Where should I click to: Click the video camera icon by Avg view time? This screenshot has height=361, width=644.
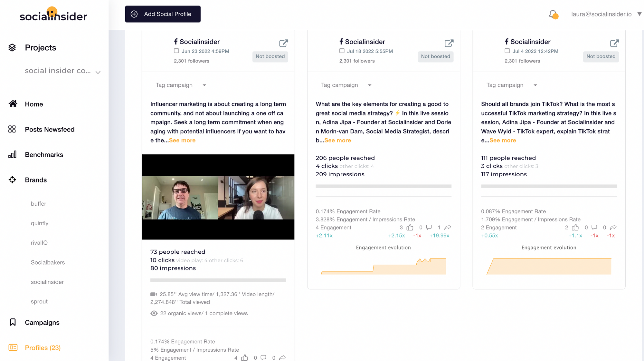pyautogui.click(x=154, y=294)
